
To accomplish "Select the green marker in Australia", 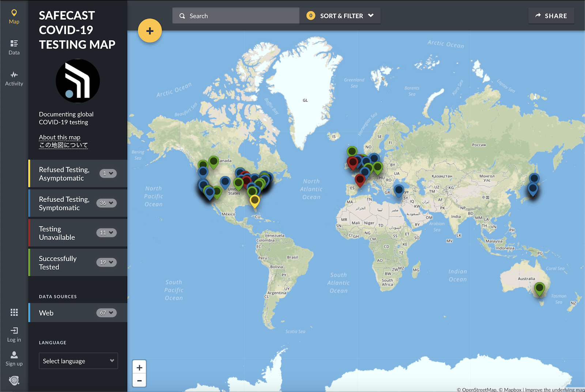I will 539,288.
